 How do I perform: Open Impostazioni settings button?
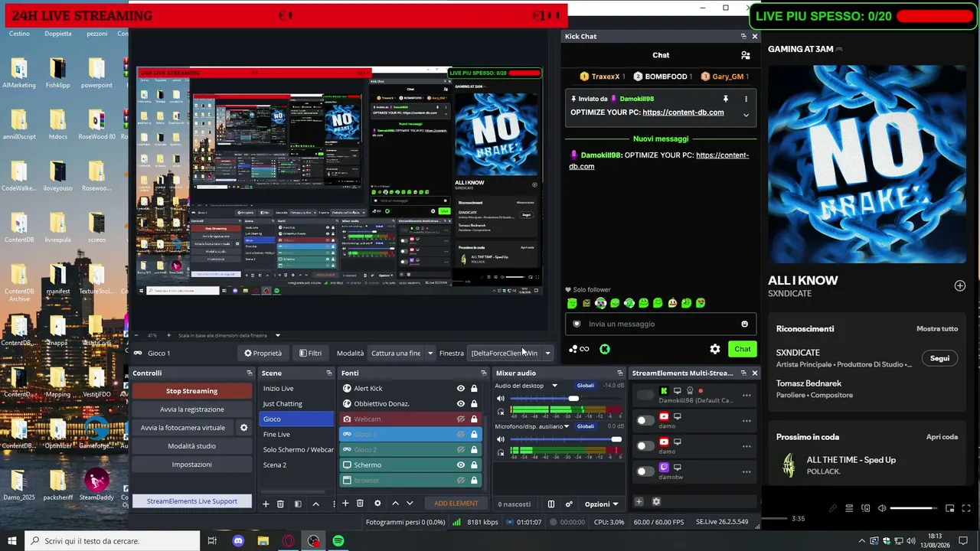[x=191, y=465]
